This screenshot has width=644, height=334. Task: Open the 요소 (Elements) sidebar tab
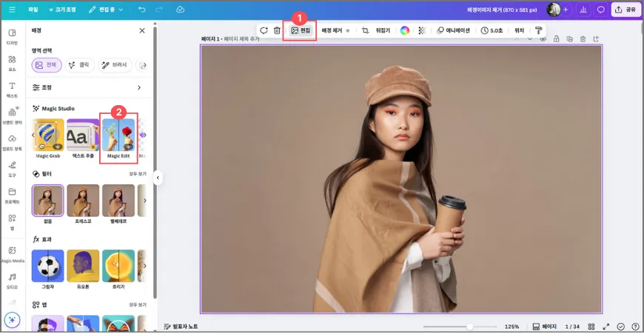pyautogui.click(x=13, y=63)
